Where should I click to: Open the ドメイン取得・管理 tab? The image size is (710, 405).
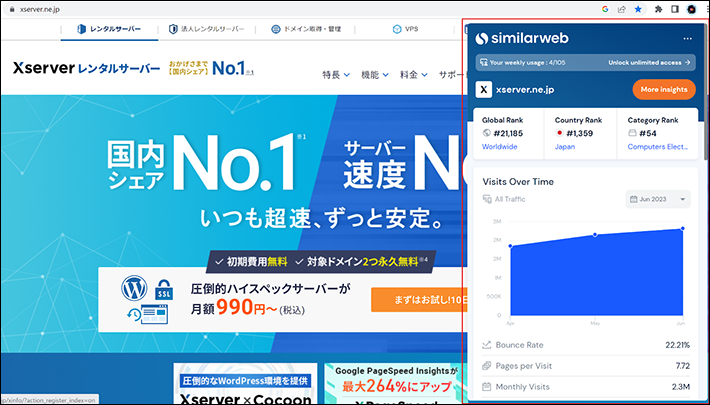pyautogui.click(x=305, y=29)
